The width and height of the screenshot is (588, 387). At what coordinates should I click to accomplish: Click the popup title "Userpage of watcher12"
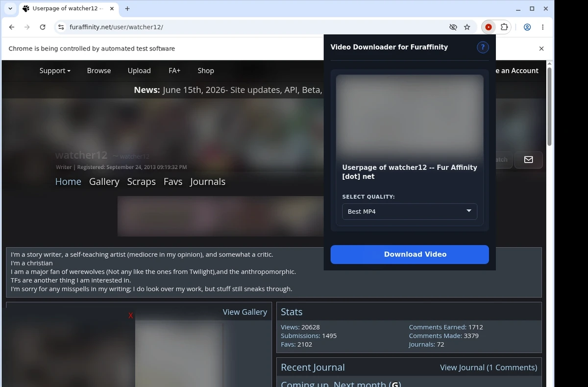pyautogui.click(x=410, y=172)
